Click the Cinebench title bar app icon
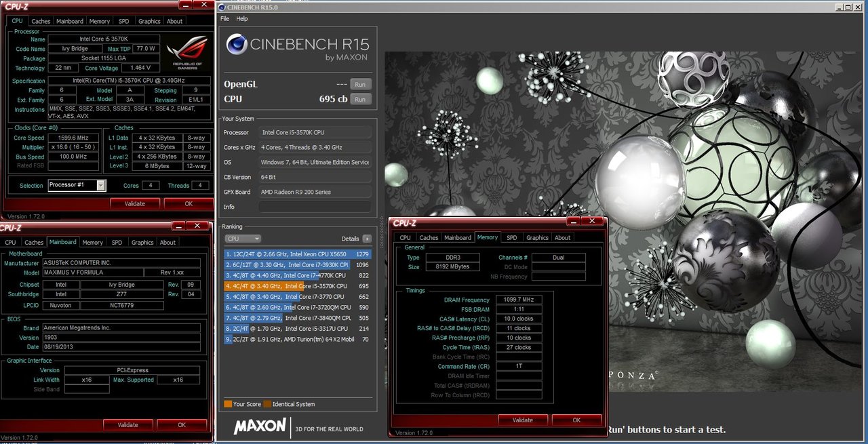Screen dimensions: 868x444 222,7
